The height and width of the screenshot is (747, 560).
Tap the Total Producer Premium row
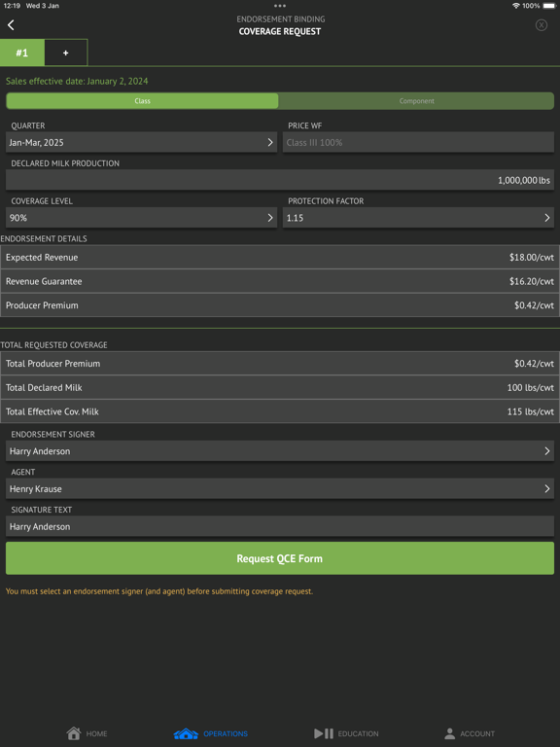pyautogui.click(x=280, y=364)
